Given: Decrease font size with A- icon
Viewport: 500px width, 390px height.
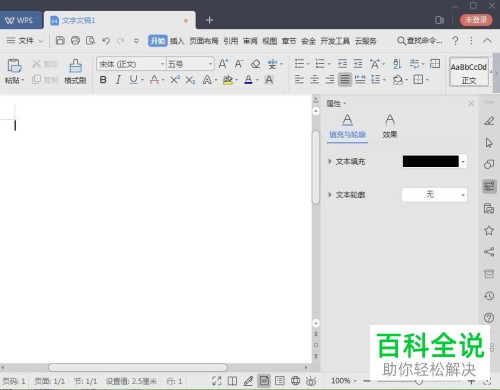Looking at the screenshot, I should pos(239,64).
